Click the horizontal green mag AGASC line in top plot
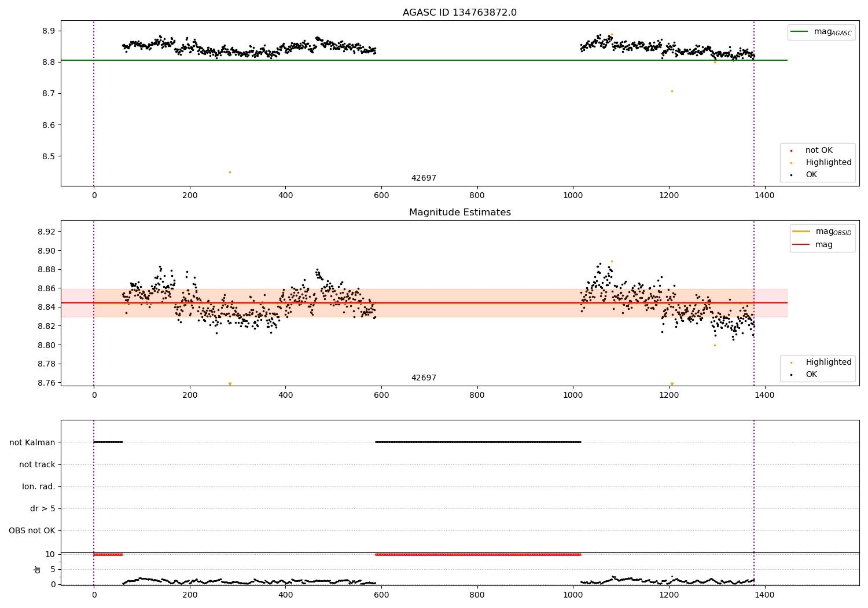The height and width of the screenshot is (608, 868). coord(424,60)
